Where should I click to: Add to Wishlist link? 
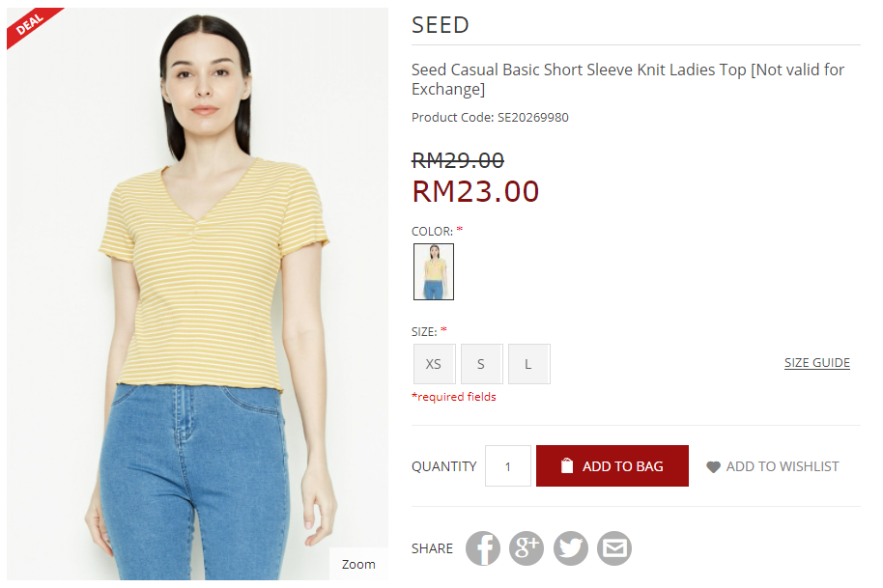(773, 466)
